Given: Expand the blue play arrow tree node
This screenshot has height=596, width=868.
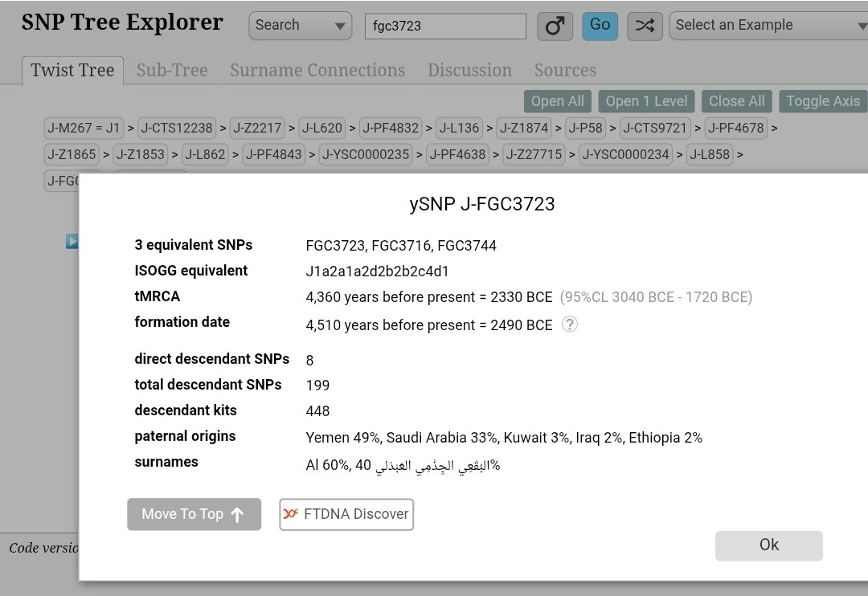Looking at the screenshot, I should 72,241.
